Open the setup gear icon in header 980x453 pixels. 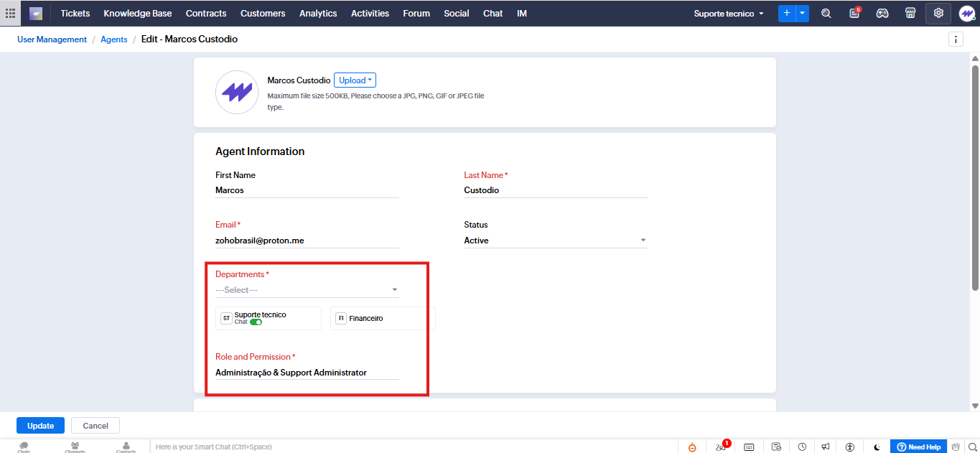click(x=938, y=13)
